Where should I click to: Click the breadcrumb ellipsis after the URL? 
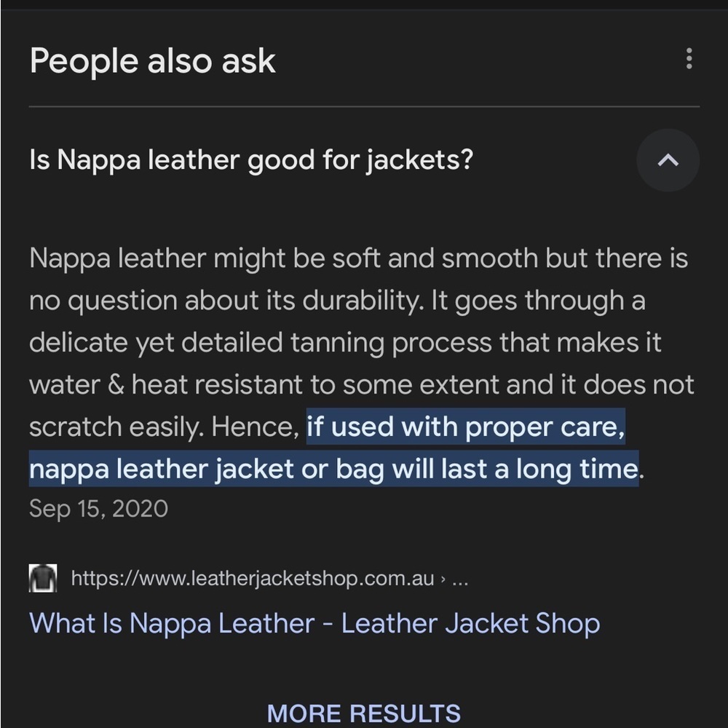(x=460, y=580)
